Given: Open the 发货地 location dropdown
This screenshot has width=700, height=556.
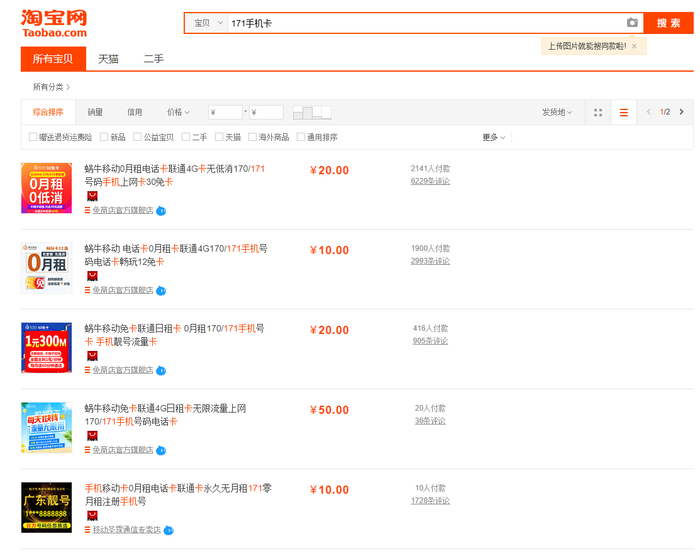Looking at the screenshot, I should pos(557,112).
